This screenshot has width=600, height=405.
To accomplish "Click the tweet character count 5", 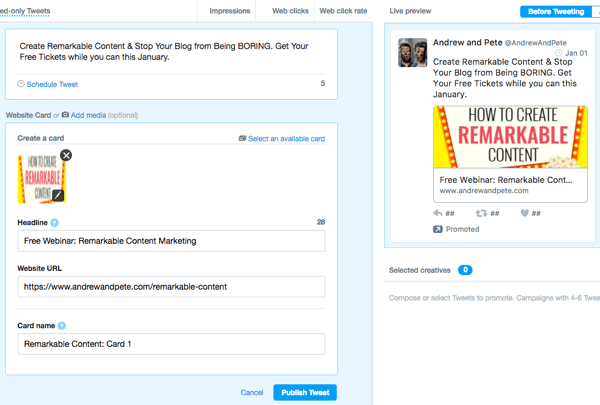I will pyautogui.click(x=323, y=83).
